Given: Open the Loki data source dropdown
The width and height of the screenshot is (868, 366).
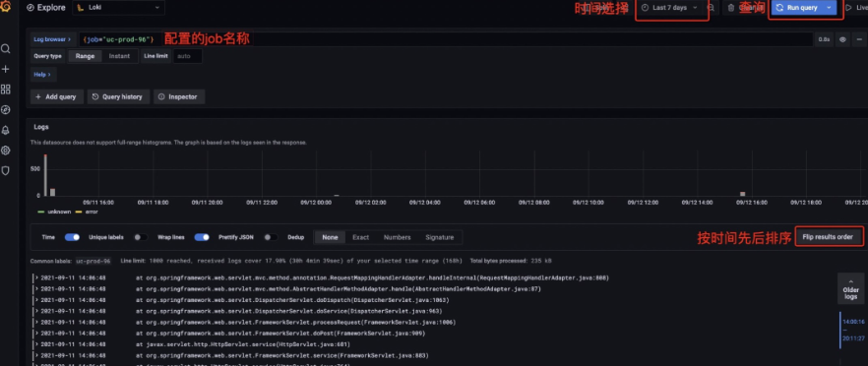Looking at the screenshot, I should pos(118,8).
